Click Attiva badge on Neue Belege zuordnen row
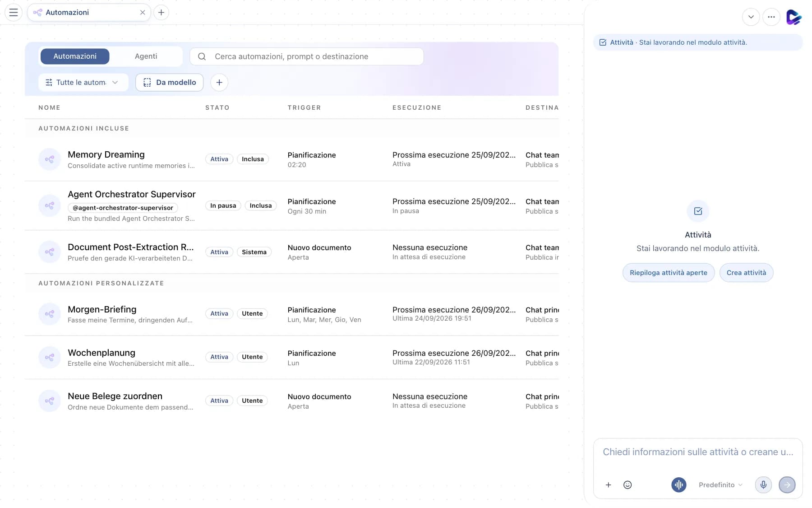The height and width of the screenshot is (508, 812). click(x=219, y=401)
